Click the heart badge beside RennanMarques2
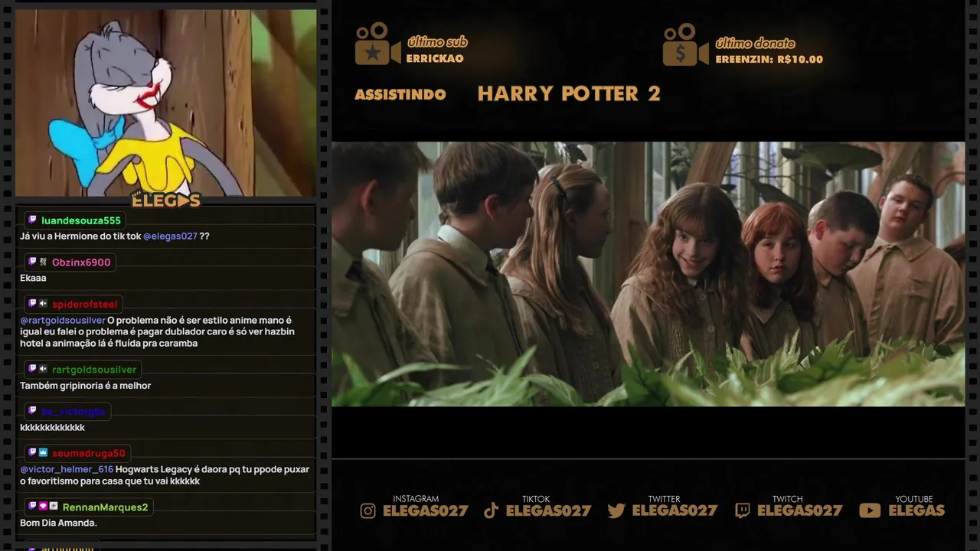Image resolution: width=980 pixels, height=551 pixels. (x=43, y=507)
